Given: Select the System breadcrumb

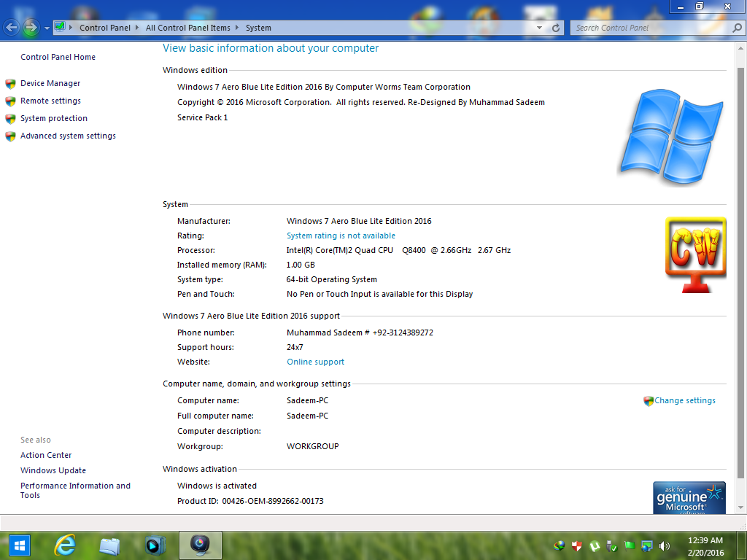Looking at the screenshot, I should (x=258, y=28).
